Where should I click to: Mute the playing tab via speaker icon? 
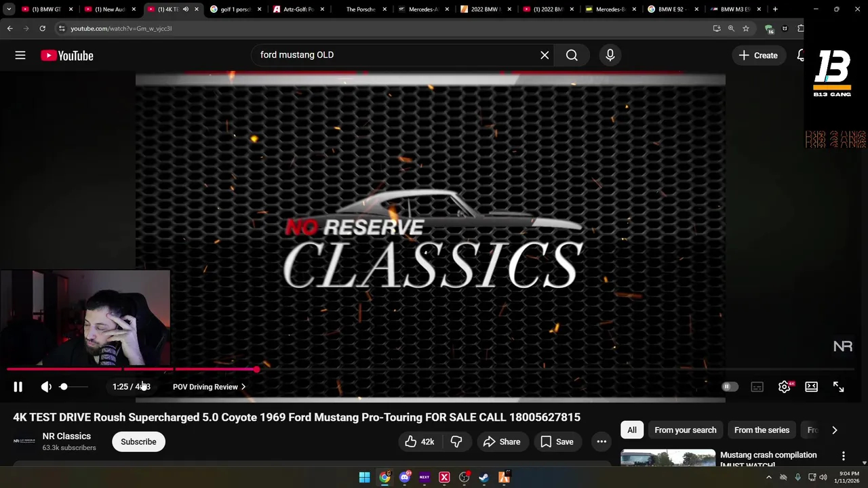click(185, 9)
